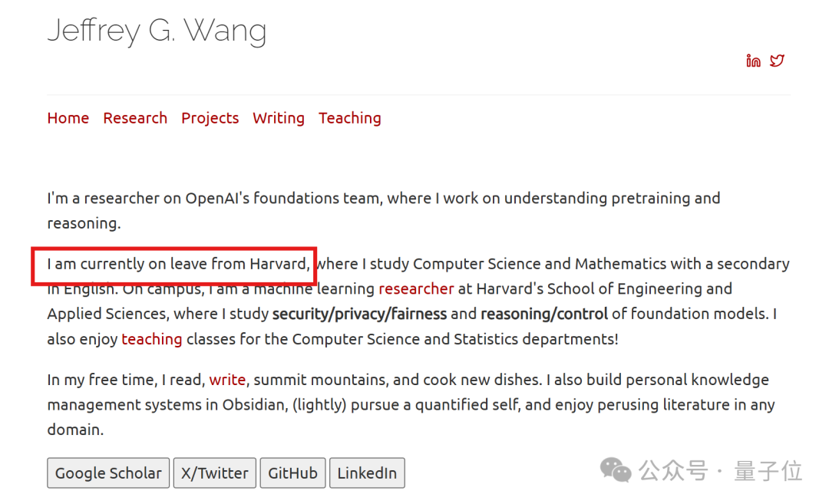This screenshot has height=504, width=829.
Task: Click the 量子位 watermark text
Action: pos(768,471)
